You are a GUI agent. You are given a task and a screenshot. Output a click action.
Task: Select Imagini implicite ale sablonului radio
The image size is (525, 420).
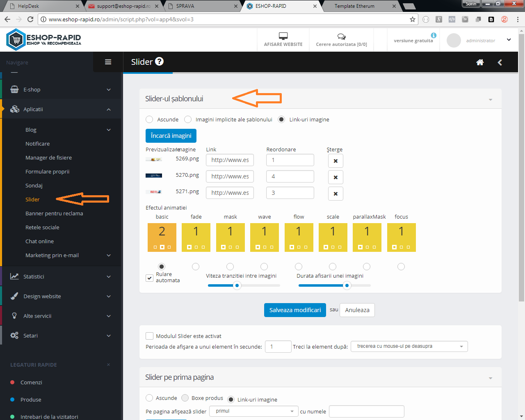(188, 119)
